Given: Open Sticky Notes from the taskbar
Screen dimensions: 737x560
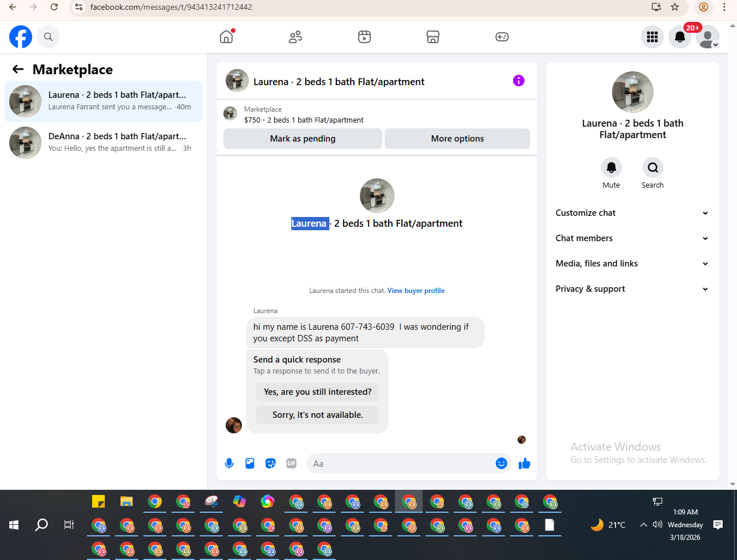Looking at the screenshot, I should click(x=98, y=501).
